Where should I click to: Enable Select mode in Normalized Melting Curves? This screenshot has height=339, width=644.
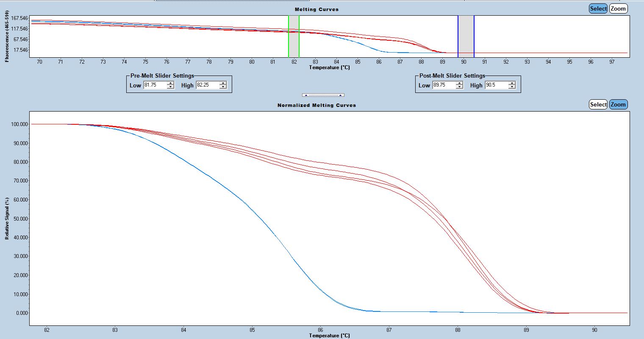click(598, 104)
